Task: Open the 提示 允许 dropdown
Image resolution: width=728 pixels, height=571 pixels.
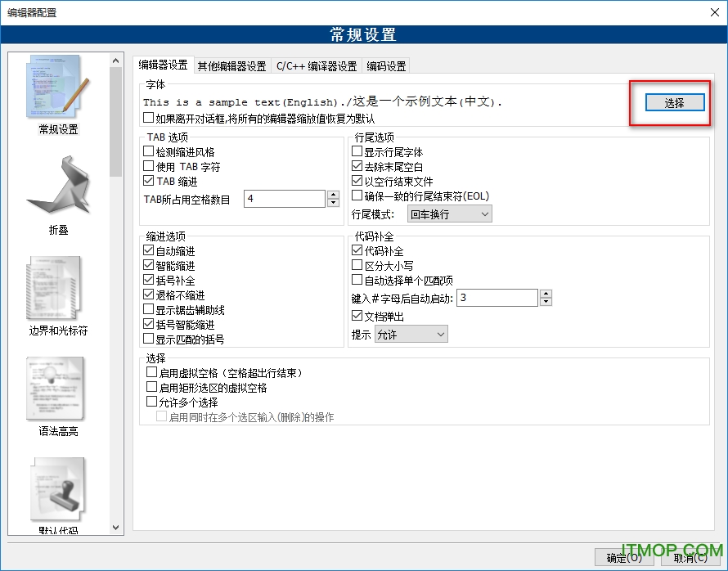Action: [411, 335]
